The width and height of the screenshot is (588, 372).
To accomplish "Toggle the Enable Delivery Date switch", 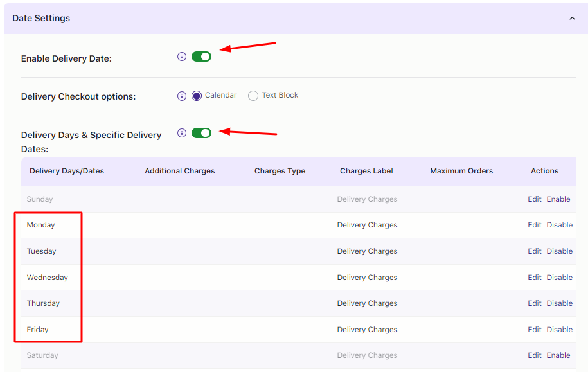I will click(x=201, y=57).
